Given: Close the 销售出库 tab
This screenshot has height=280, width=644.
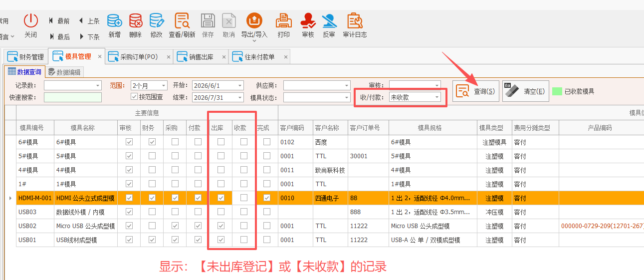Looking at the screenshot, I should tap(223, 57).
